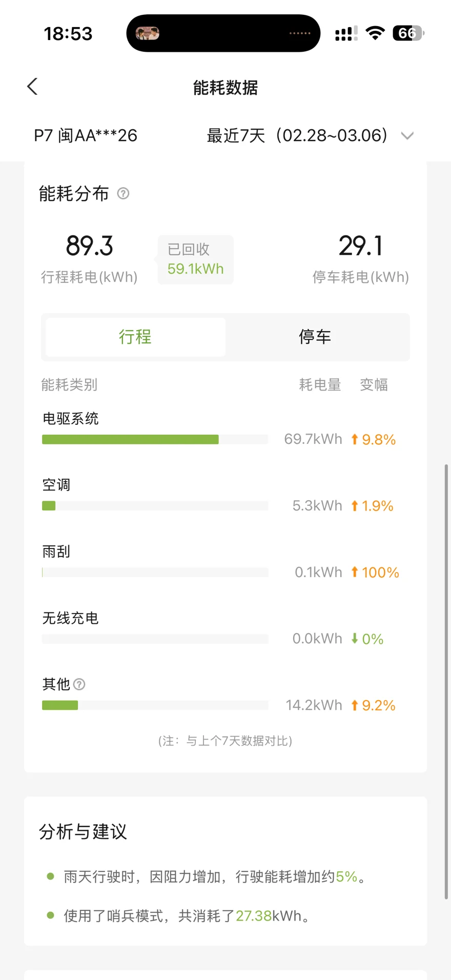Viewport: 451px width, 980px height.
Task: Tap the Wi-Fi status icon
Action: point(375,34)
